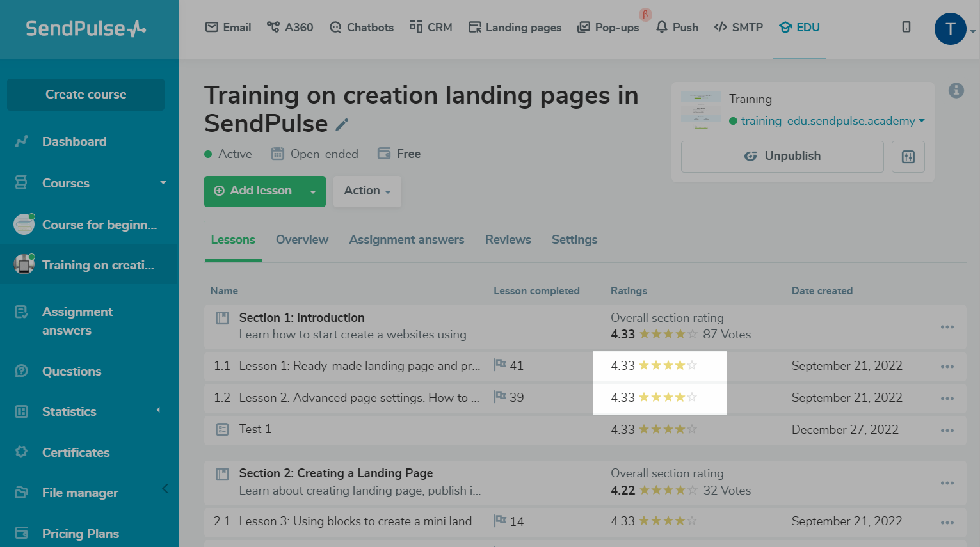Image resolution: width=980 pixels, height=547 pixels.
Task: Click the Section 1 book icon
Action: (222, 318)
